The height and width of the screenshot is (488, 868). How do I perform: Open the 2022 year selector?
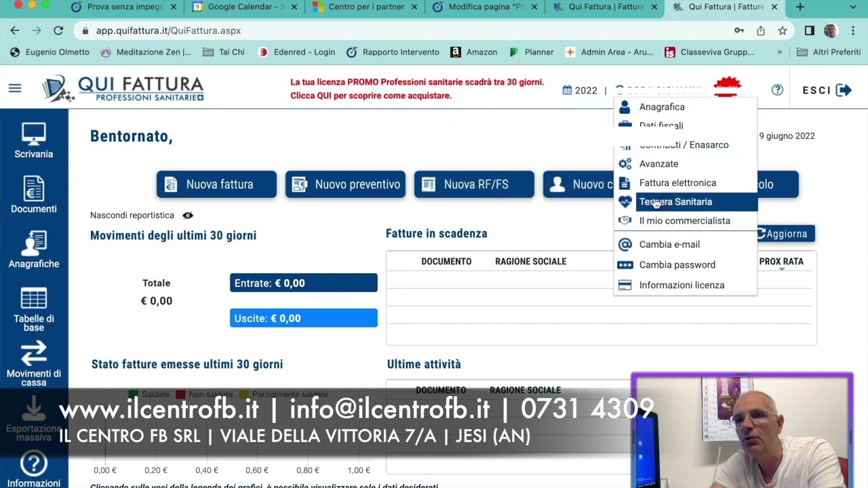[580, 90]
